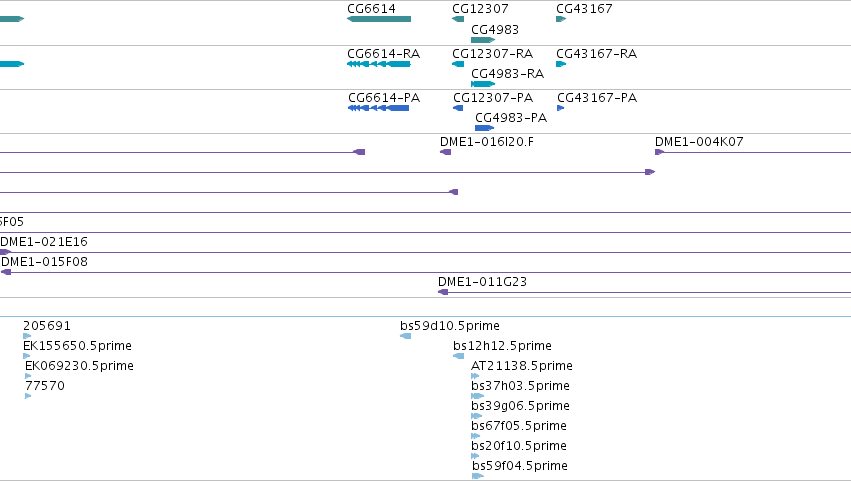This screenshot has width=851, height=481.
Task: Click the 77570 label text
Action: (45, 386)
